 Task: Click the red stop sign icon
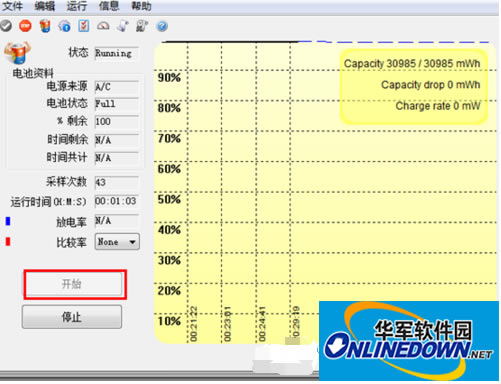click(x=25, y=26)
